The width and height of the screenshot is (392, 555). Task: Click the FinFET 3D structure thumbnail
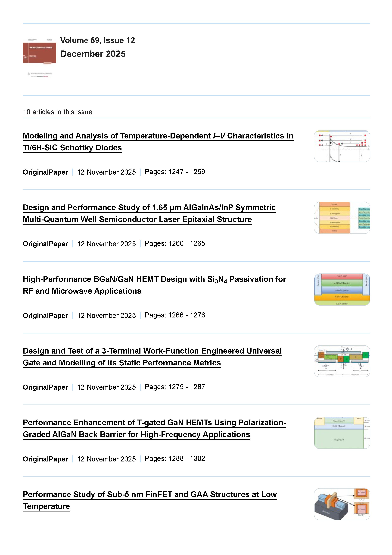coord(342,504)
